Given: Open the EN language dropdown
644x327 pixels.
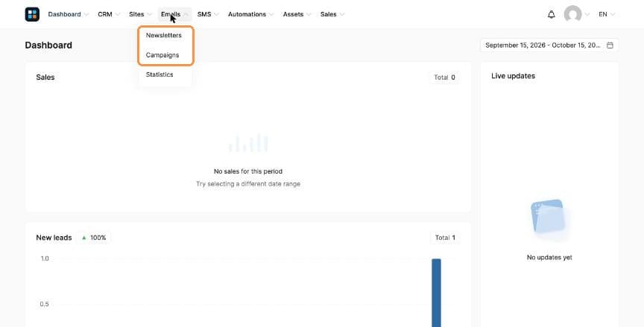Looking at the screenshot, I should click(x=607, y=14).
